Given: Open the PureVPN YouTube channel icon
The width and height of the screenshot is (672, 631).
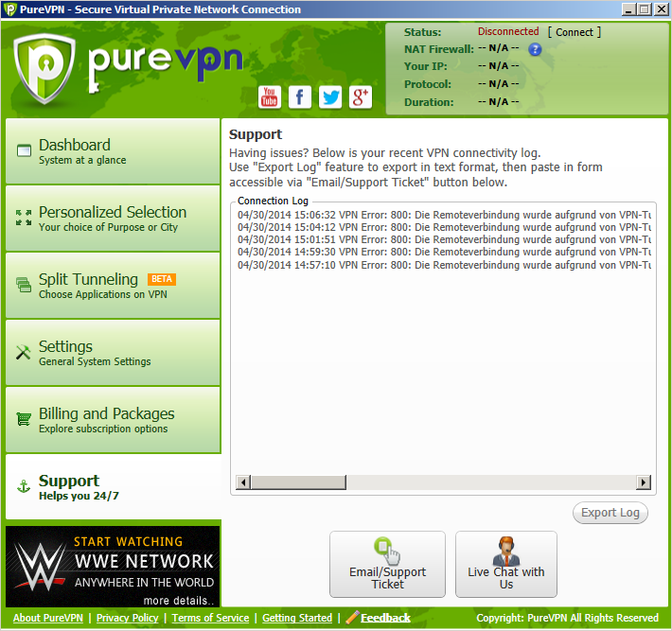Looking at the screenshot, I should coord(270,96).
